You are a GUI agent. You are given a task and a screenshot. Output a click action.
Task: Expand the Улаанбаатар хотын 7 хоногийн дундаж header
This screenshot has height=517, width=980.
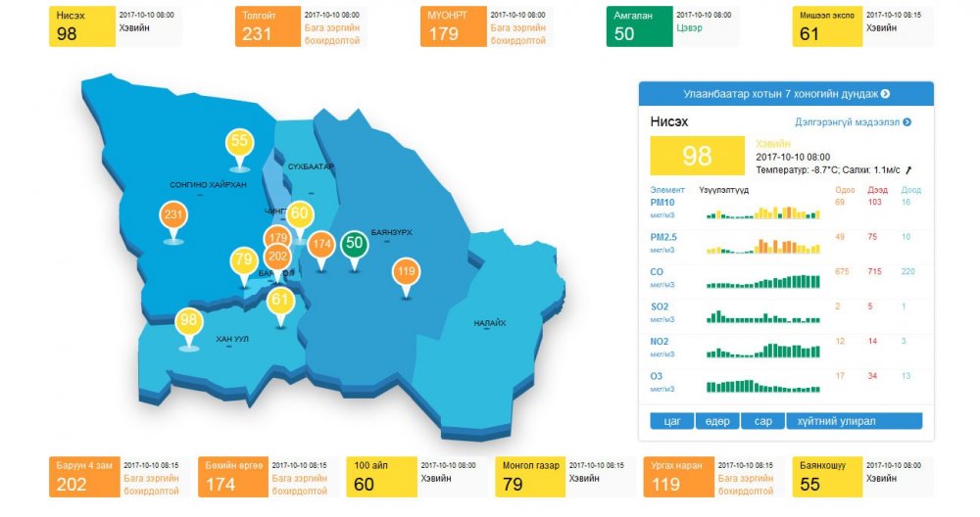(786, 94)
